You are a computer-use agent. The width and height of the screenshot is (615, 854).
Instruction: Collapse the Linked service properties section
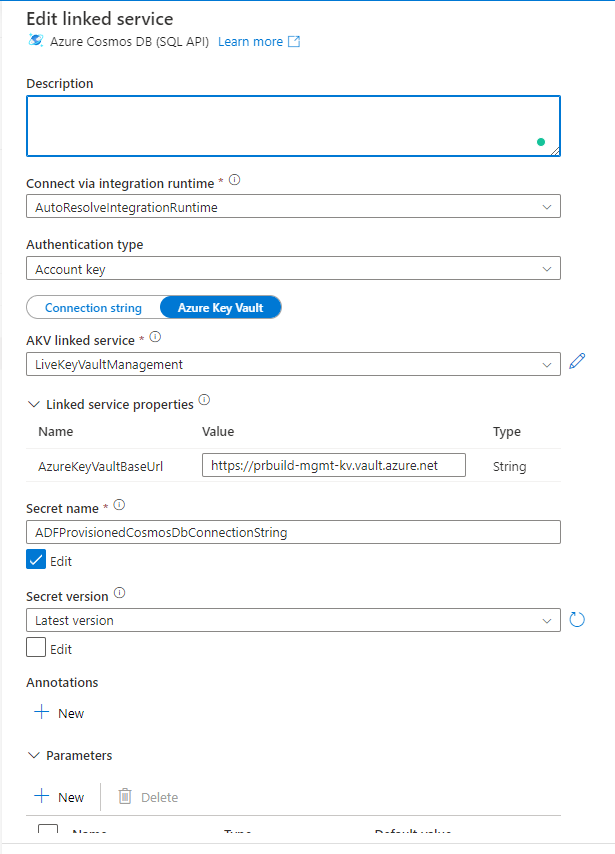coord(33,404)
